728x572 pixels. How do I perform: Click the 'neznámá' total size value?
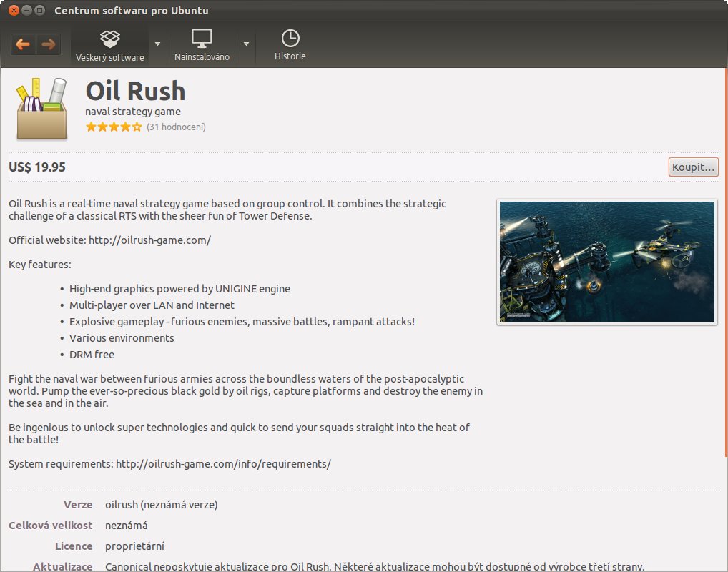(x=127, y=526)
